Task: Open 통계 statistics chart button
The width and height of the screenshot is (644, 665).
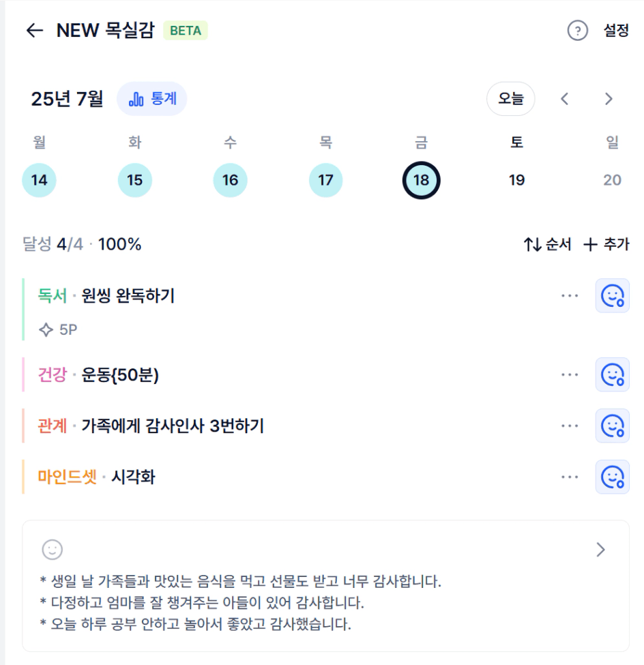Action: 152,99
